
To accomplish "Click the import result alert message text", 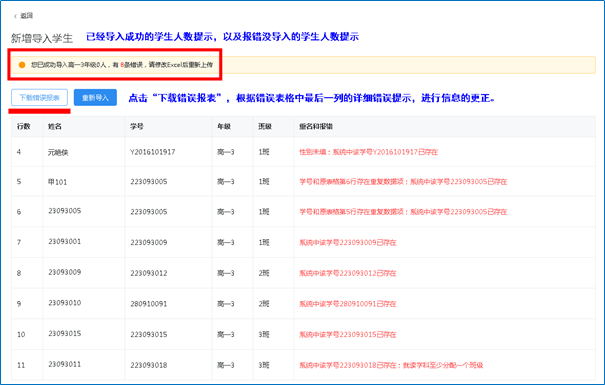I will coord(122,65).
